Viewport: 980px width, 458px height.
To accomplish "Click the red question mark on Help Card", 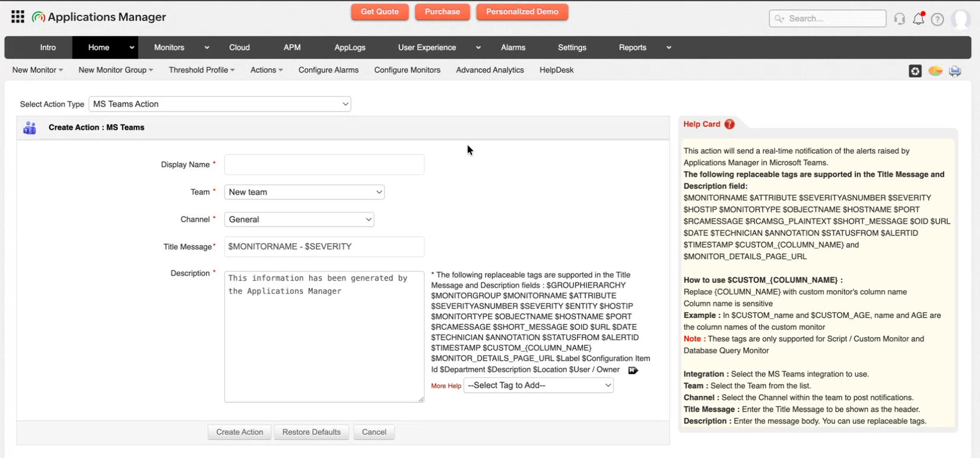I will (730, 124).
